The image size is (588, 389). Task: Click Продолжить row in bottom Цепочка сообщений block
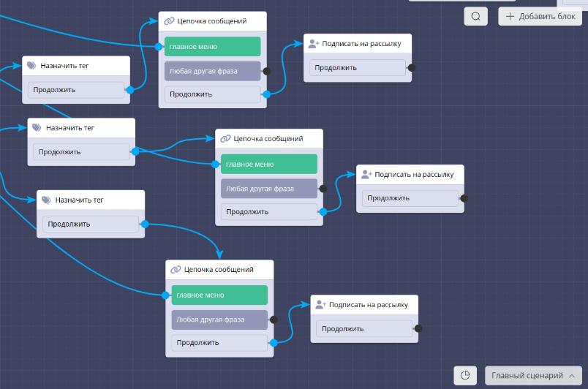[219, 342]
